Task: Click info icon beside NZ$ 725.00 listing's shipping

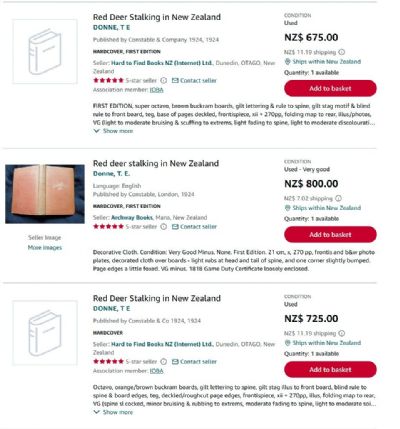Action: pos(342,333)
